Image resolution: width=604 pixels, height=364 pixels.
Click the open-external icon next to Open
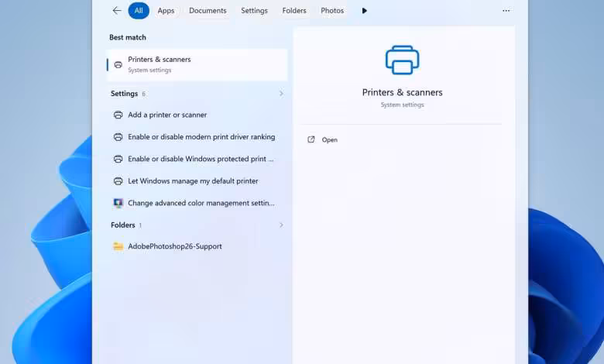coord(311,139)
